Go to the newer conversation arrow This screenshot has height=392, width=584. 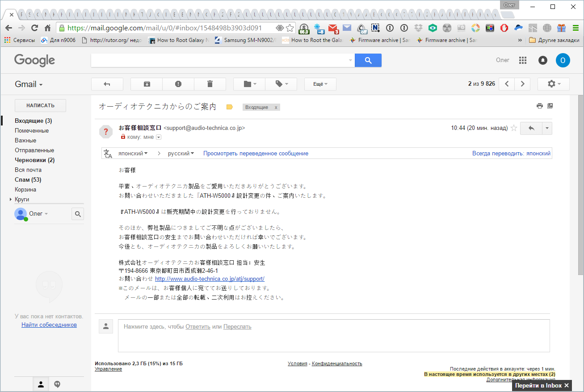(x=506, y=84)
